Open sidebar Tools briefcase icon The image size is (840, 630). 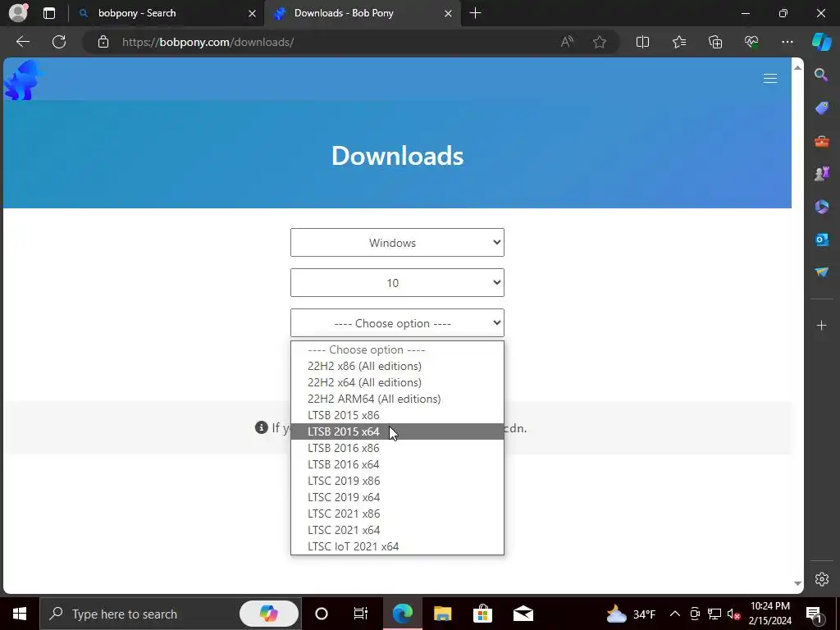click(821, 141)
